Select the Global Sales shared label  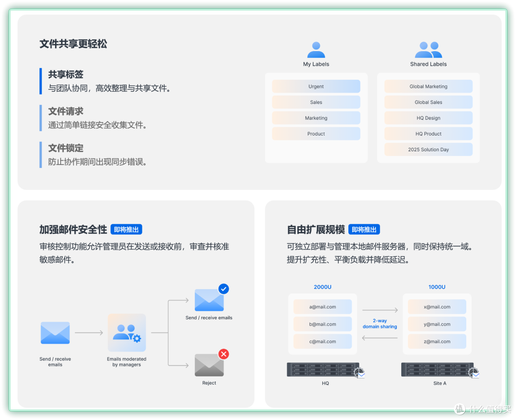(x=429, y=102)
